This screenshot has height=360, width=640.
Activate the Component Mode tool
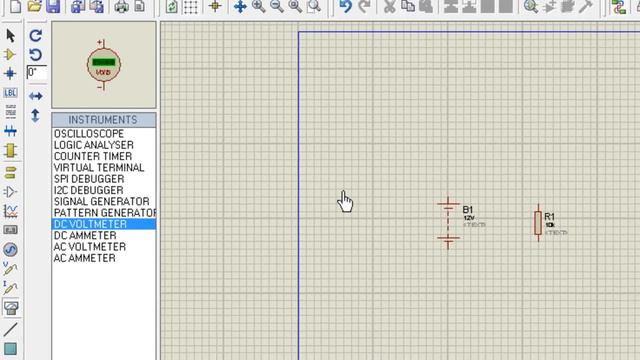pos(10,55)
